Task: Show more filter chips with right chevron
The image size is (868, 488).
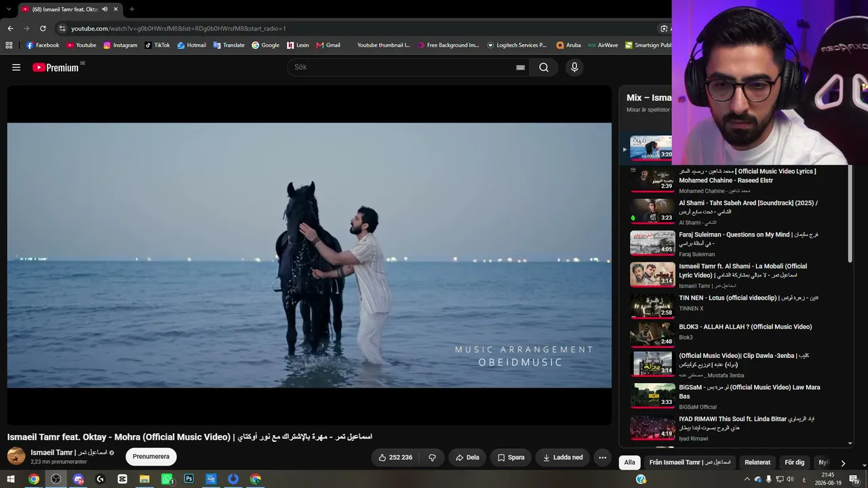Action: pos(843,463)
